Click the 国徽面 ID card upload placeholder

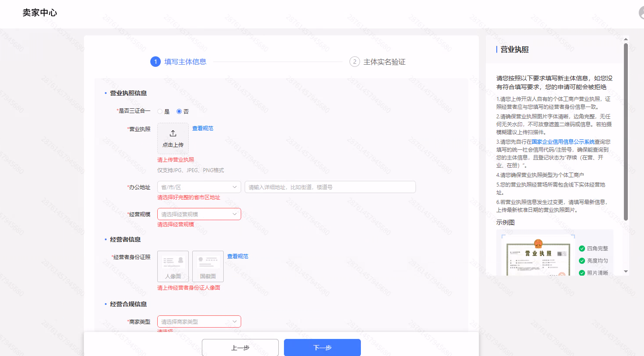[x=208, y=266]
